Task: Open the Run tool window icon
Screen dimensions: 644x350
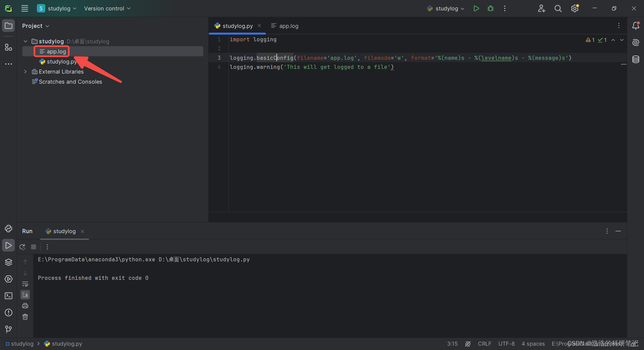Action: 8,246
